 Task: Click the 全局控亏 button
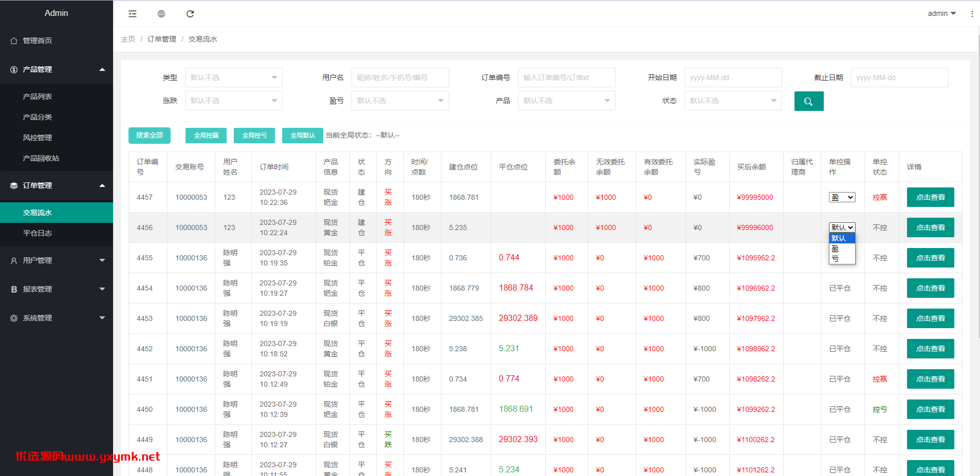click(x=254, y=136)
